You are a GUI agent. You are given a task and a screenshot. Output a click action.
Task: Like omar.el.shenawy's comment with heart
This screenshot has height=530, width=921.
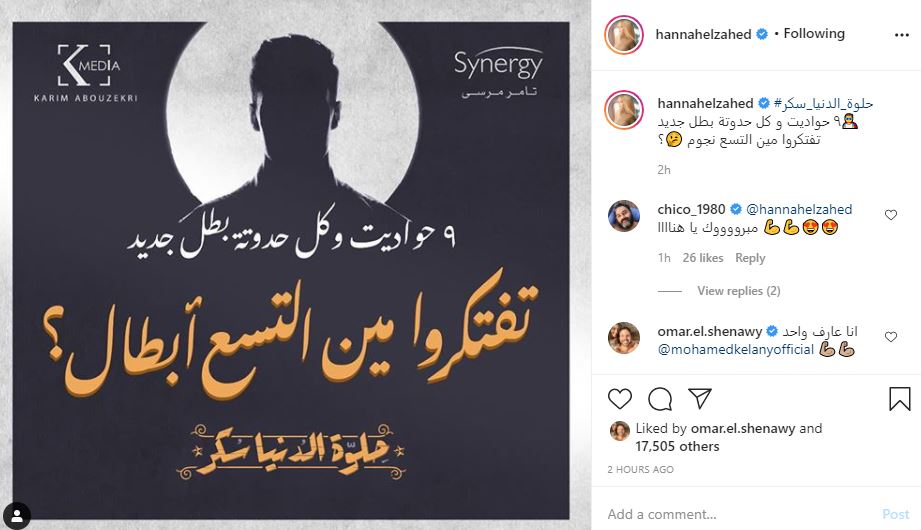point(891,337)
